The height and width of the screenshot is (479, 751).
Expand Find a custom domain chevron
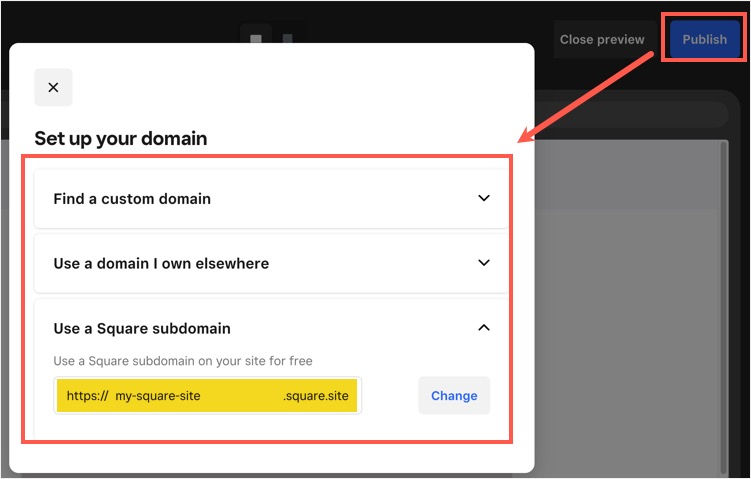click(x=484, y=198)
